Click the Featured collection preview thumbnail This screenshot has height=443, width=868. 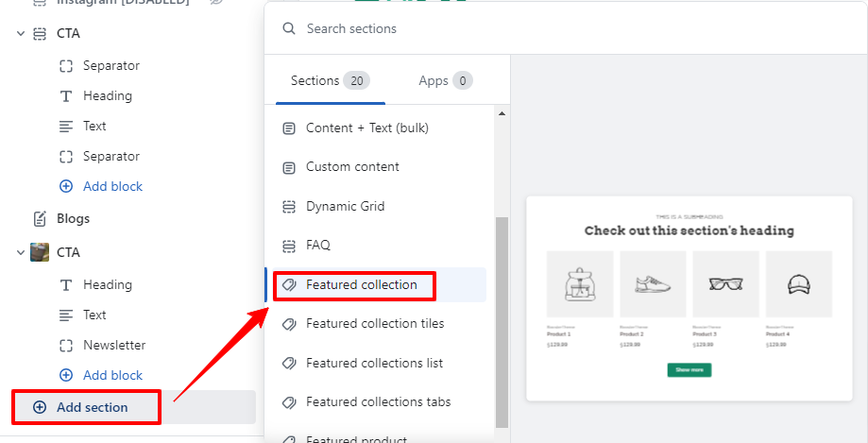coord(689,298)
